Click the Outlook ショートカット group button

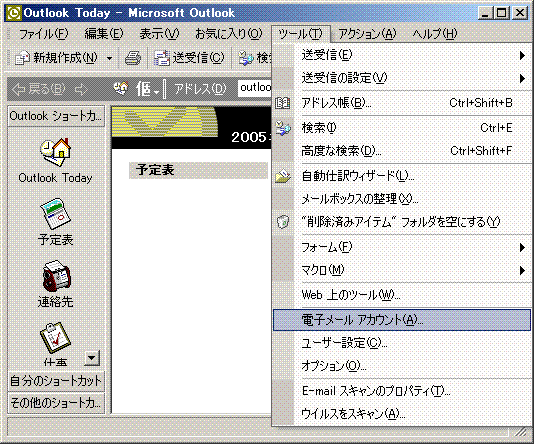[56, 116]
